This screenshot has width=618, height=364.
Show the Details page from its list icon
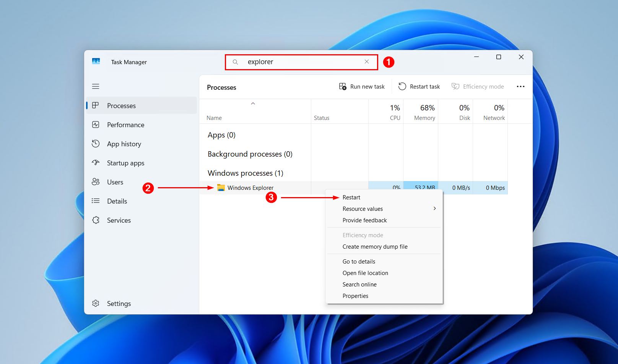(96, 201)
